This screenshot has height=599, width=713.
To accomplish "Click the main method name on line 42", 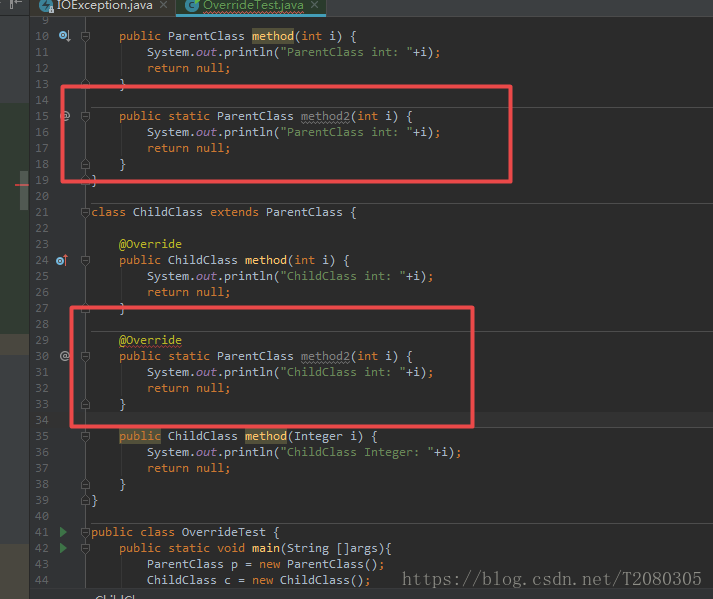I will click(x=266, y=549).
